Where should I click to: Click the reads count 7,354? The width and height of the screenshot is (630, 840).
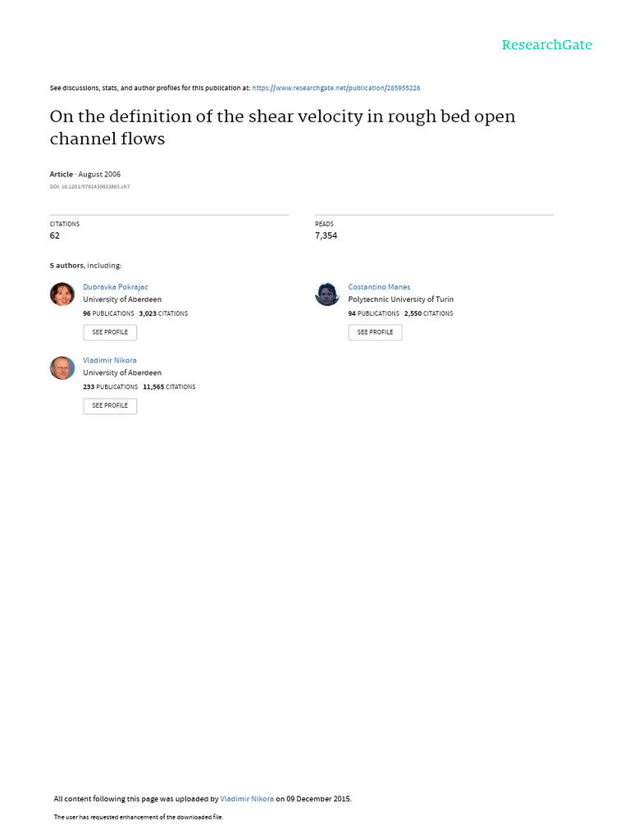(326, 235)
